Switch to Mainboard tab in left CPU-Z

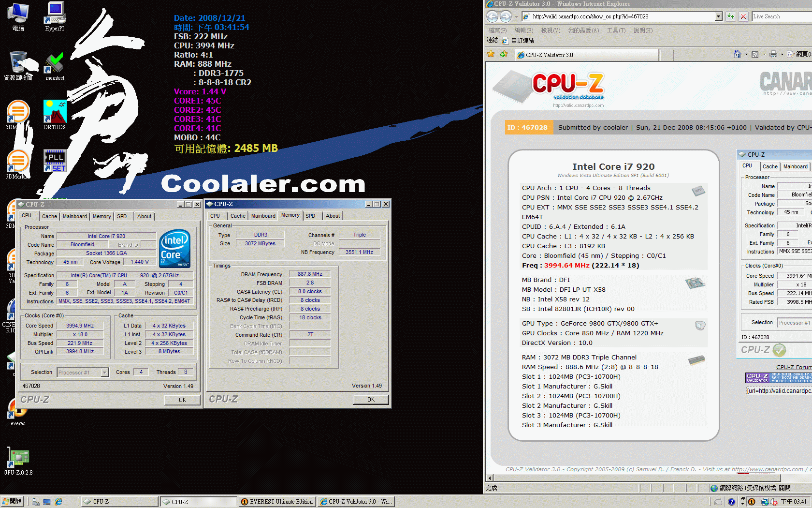tap(75, 216)
